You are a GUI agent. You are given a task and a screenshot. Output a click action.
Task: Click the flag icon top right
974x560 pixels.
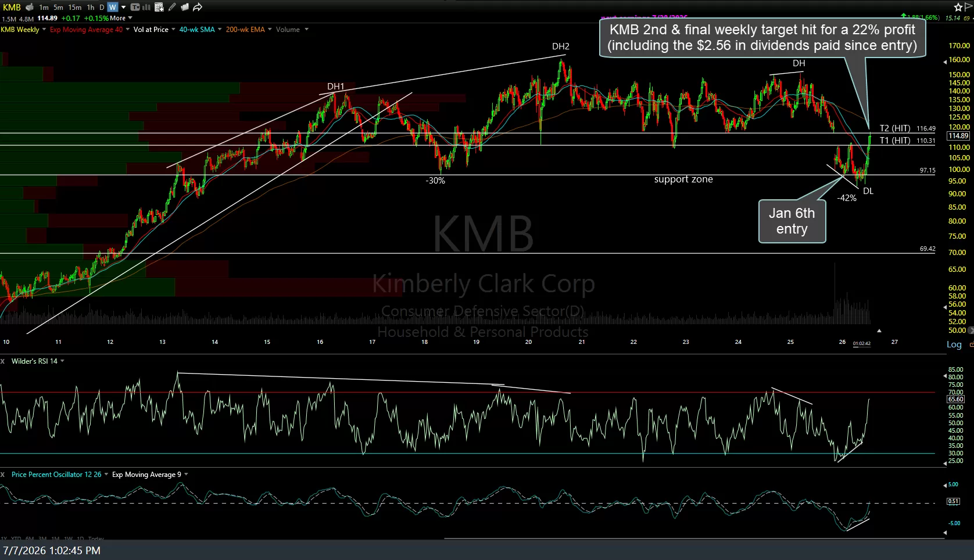click(x=969, y=7)
